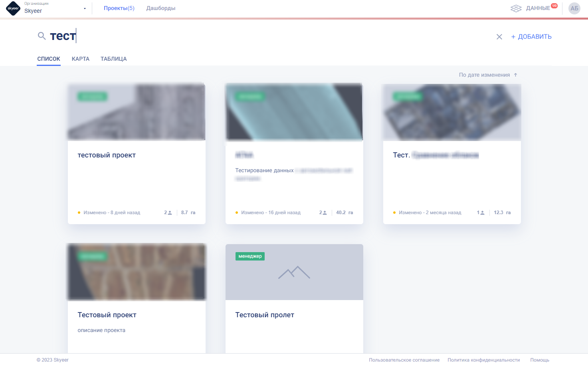The image size is (588, 366).
Task: Open the data layers icon
Action: (x=516, y=8)
